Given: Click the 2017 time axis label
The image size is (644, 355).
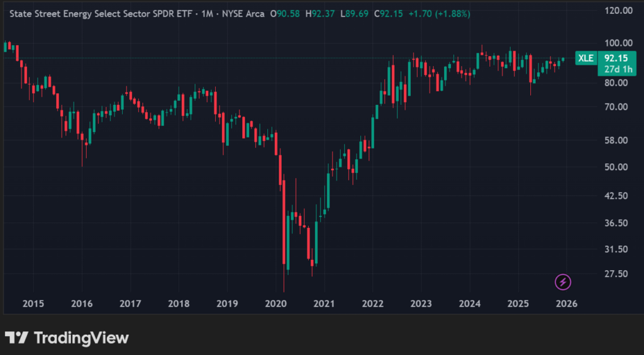Looking at the screenshot, I should (130, 304).
